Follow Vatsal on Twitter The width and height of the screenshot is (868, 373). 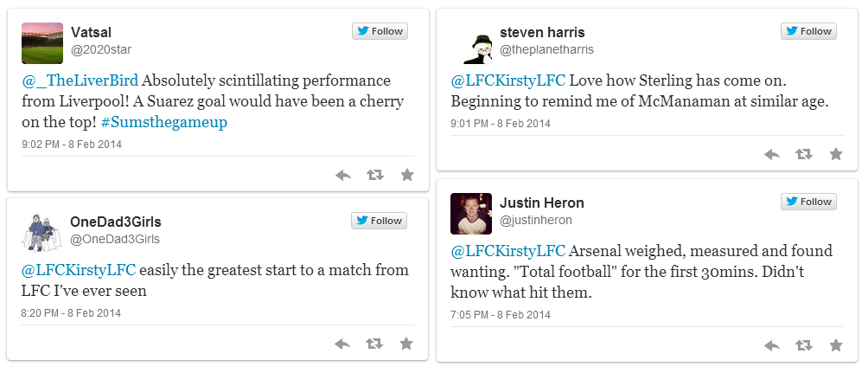click(x=380, y=31)
